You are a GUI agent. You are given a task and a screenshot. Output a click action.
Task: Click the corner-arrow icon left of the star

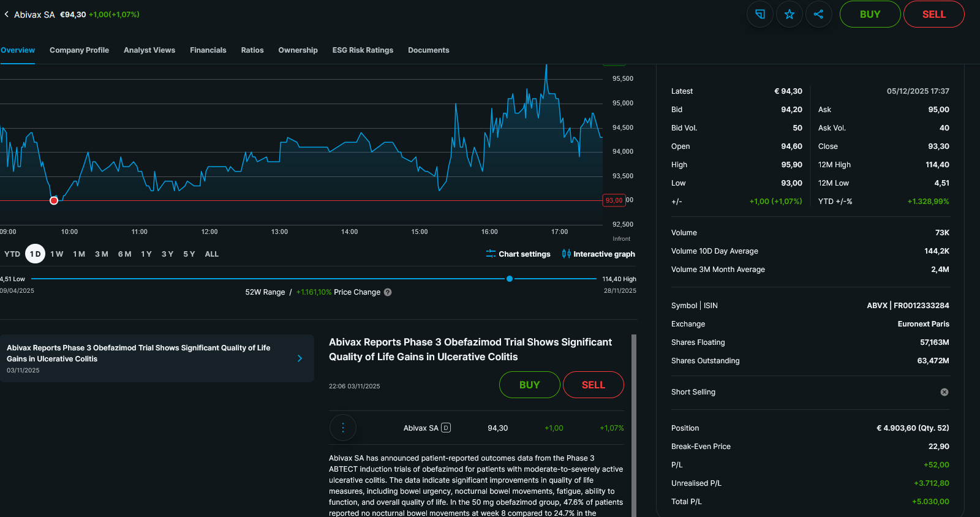[x=760, y=14]
